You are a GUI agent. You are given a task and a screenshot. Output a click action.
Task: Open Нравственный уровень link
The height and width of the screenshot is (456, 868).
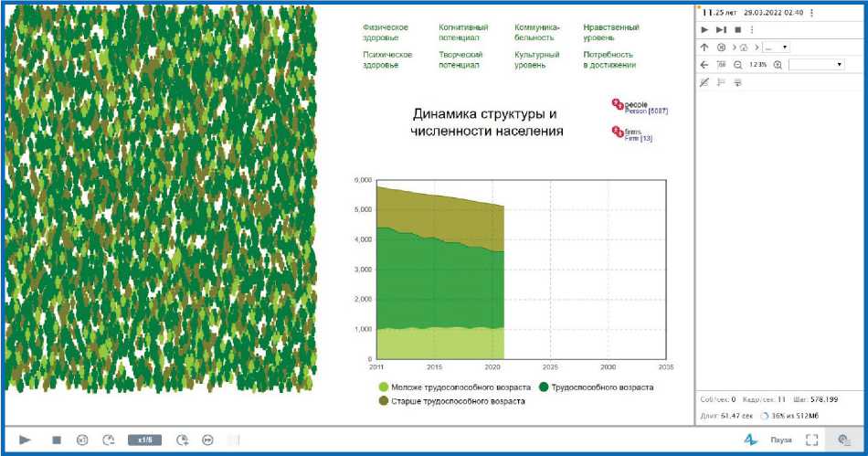coord(610,32)
